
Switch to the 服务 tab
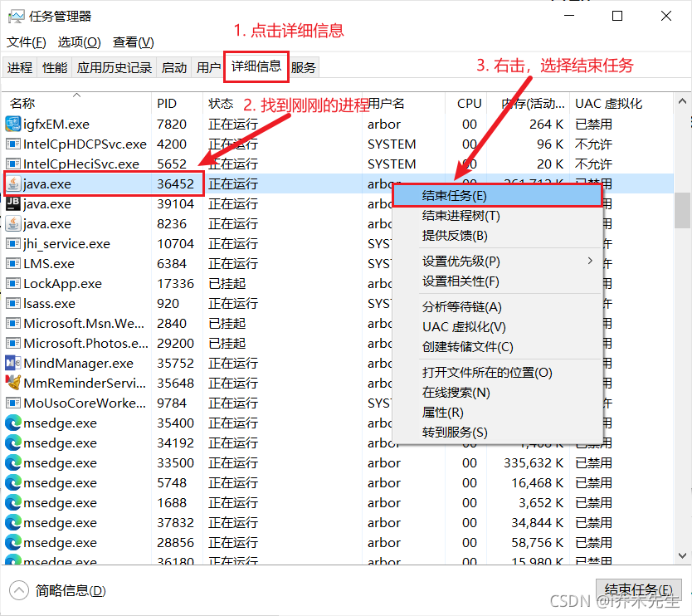point(303,68)
